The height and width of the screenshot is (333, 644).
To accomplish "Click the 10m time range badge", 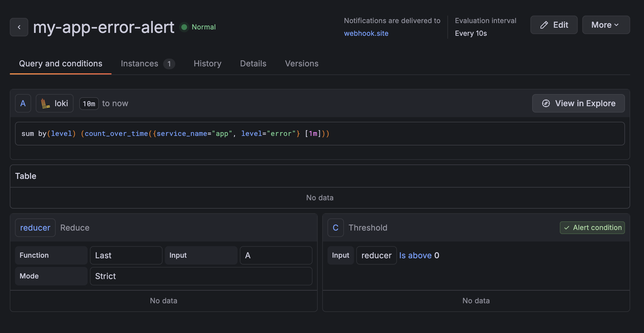I will (89, 104).
